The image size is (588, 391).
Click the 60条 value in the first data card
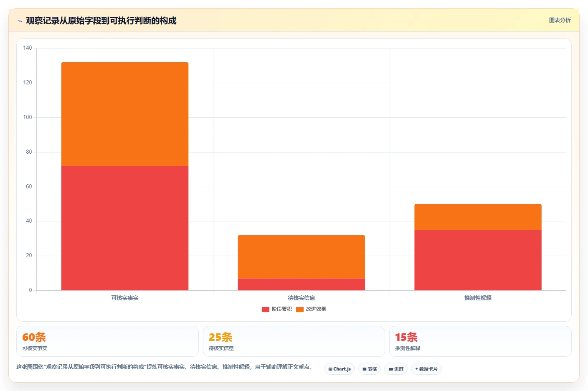[34, 337]
